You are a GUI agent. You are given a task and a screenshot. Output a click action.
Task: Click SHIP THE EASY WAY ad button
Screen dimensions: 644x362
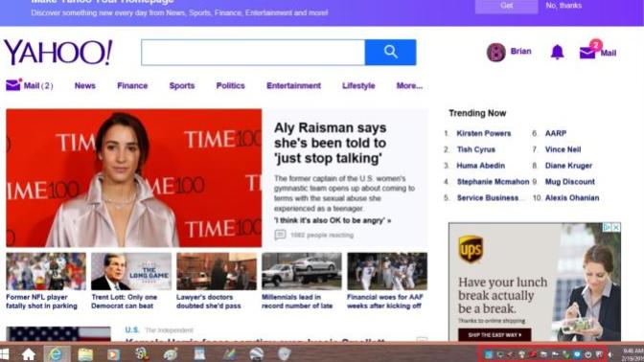point(494,335)
